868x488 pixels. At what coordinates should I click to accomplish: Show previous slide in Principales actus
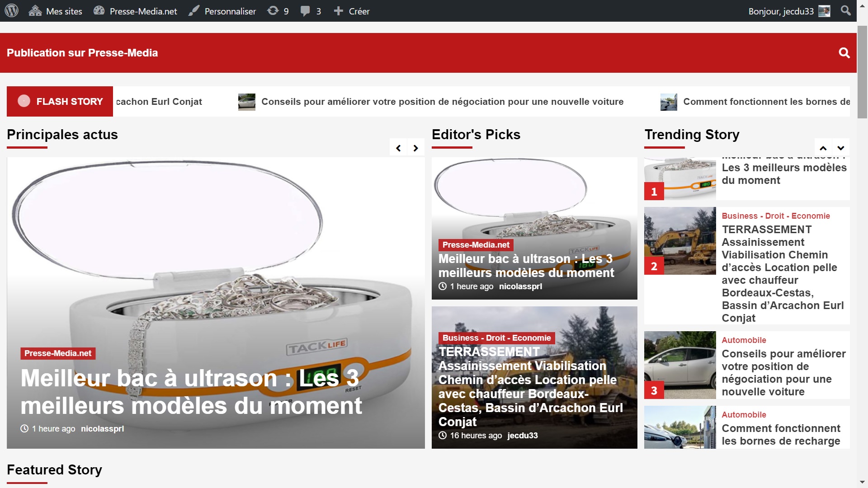click(398, 148)
